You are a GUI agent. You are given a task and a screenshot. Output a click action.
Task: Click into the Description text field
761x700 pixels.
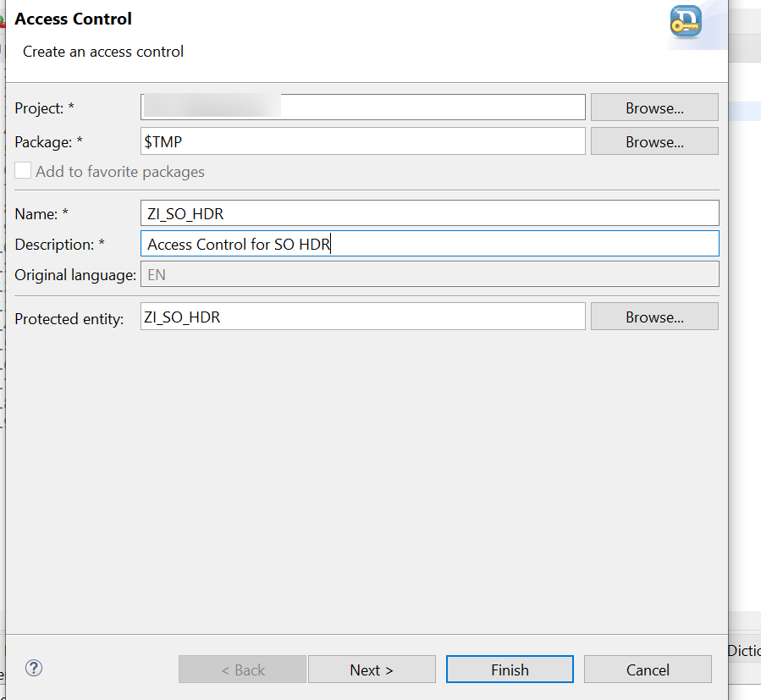(x=430, y=245)
